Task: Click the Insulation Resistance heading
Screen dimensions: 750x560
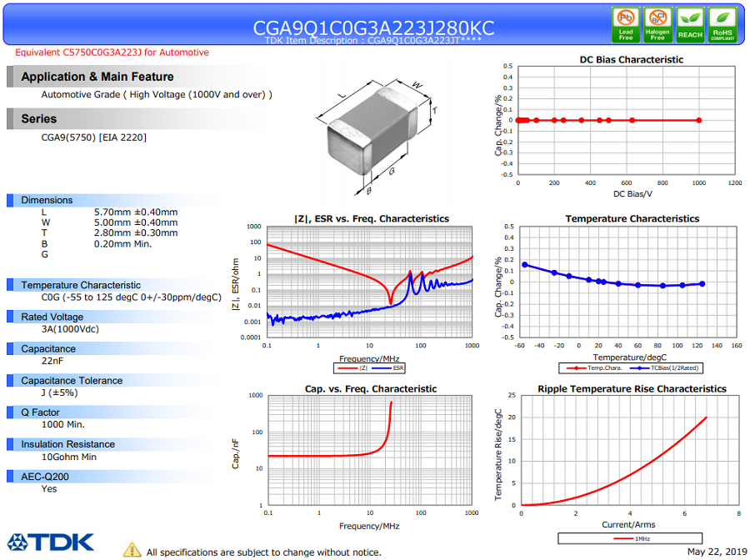Action: (68, 445)
